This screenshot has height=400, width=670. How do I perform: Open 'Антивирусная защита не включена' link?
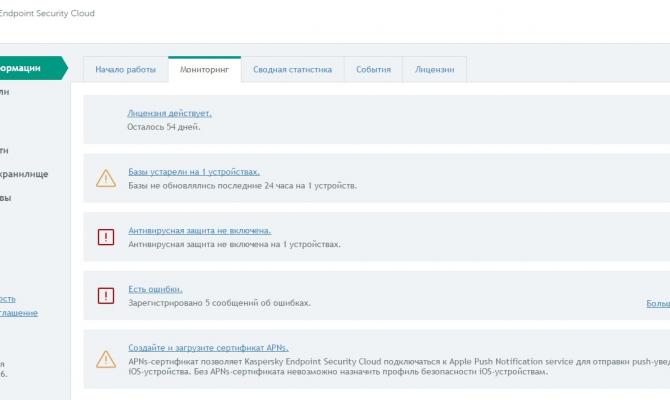click(199, 230)
